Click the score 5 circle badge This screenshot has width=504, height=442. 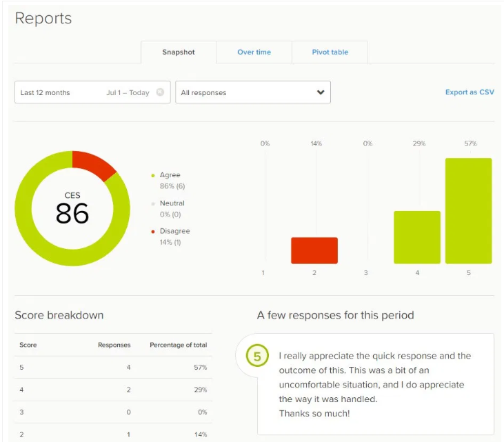(256, 356)
